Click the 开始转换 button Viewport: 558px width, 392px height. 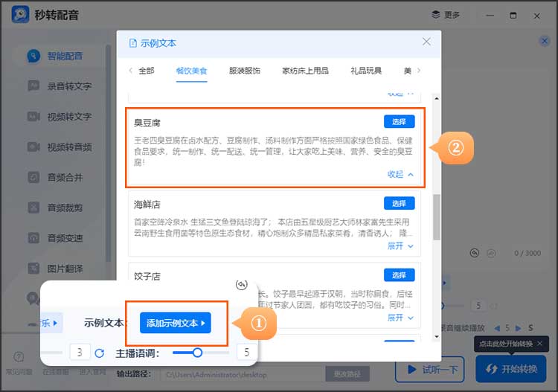[511, 369]
